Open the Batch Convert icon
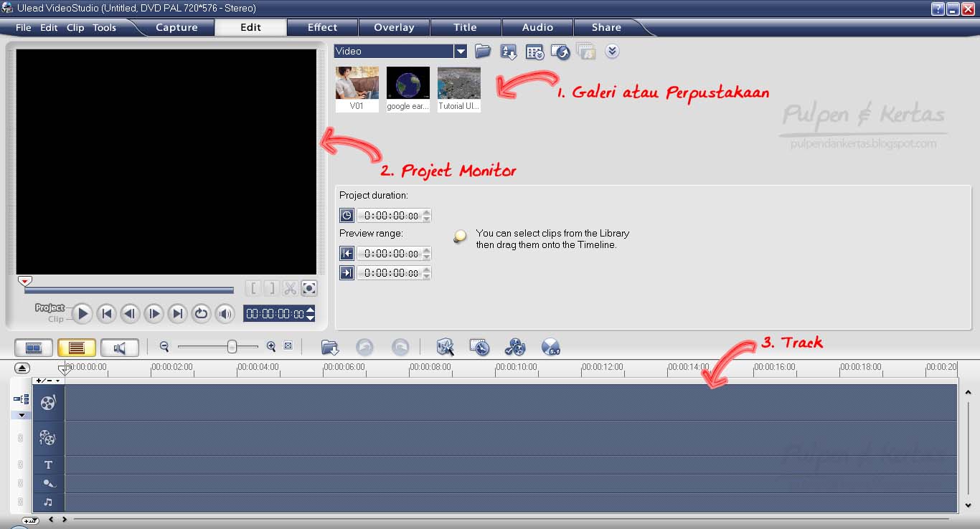 click(479, 348)
